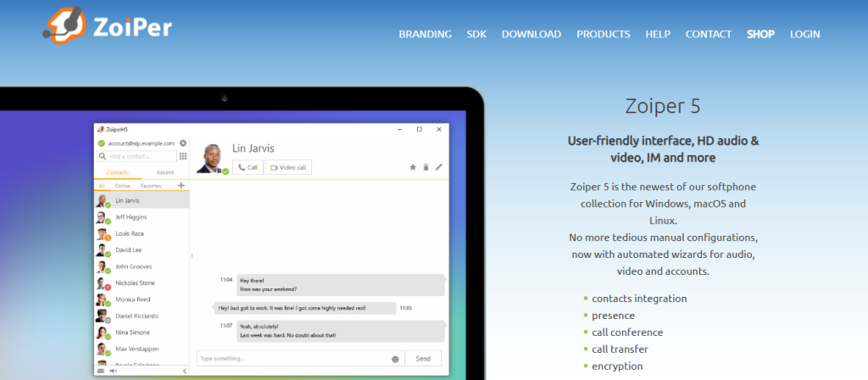The width and height of the screenshot is (868, 380).
Task: Mark Lin Jarvis as favorite with star
Action: coord(413,167)
